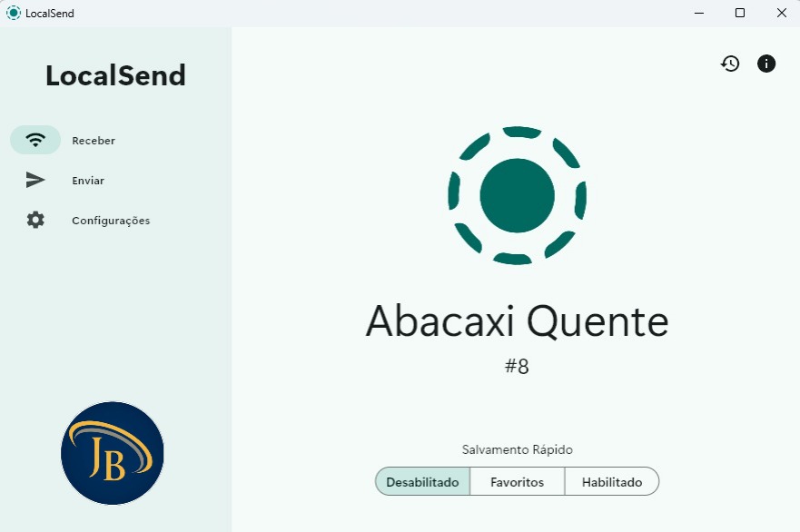The width and height of the screenshot is (800, 532).
Task: Enable quick save with Habilitado
Action: 611,482
